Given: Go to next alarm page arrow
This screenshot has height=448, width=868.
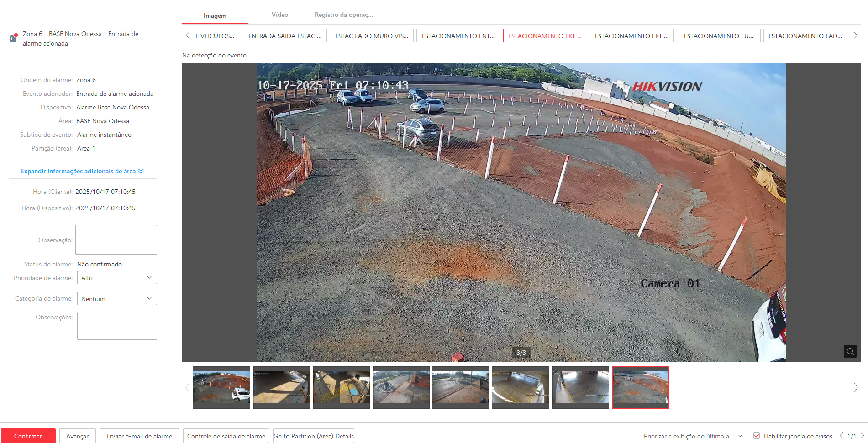Looking at the screenshot, I should pos(862,436).
